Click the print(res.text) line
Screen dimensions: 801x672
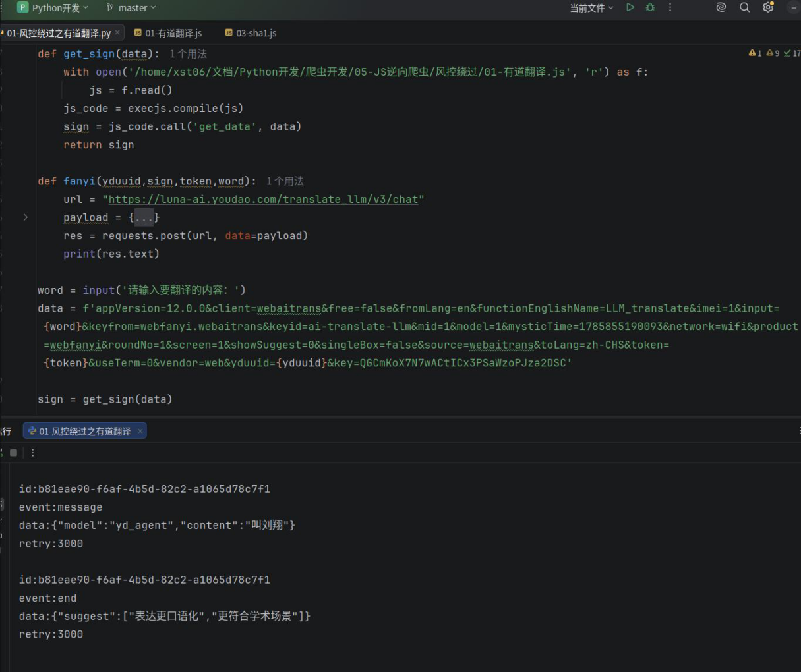(x=111, y=254)
